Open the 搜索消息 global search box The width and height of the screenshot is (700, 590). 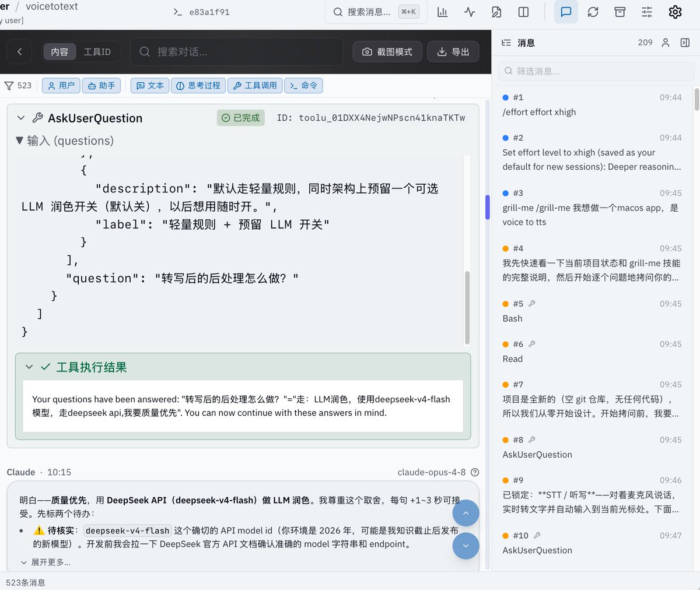pos(376,12)
